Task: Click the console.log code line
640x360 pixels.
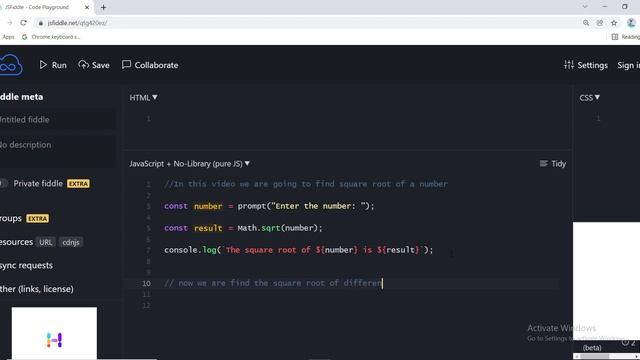Action: (x=298, y=250)
